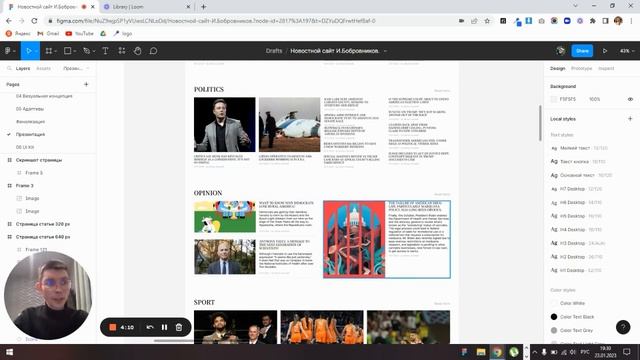Image resolution: width=640 pixels, height=360 pixels.
Task: Click the Elon Musk photo in Politics section
Action: tap(224, 124)
